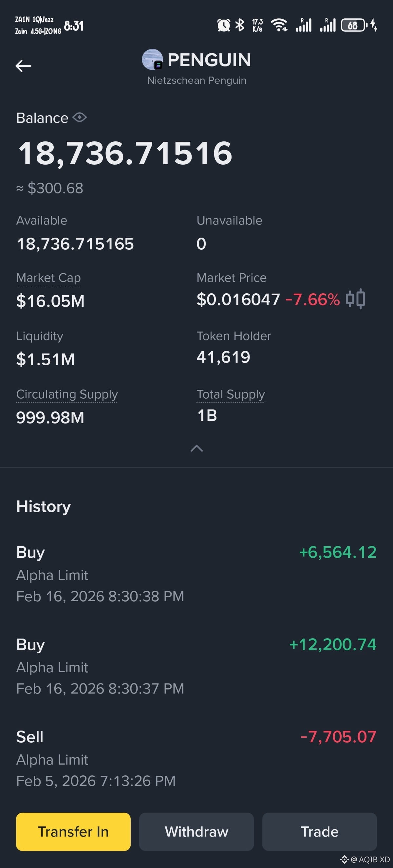
Task: Tap the Bluetooth status icon
Action: pyautogui.click(x=240, y=25)
